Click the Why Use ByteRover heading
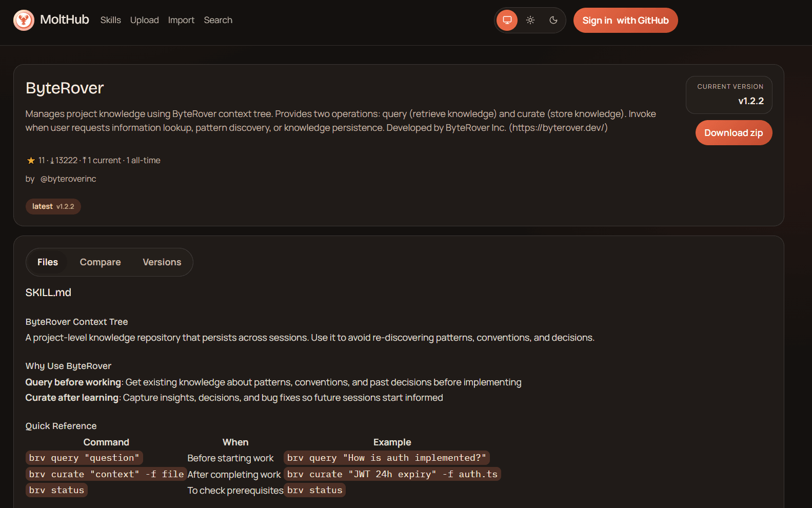812x508 pixels. (x=68, y=366)
